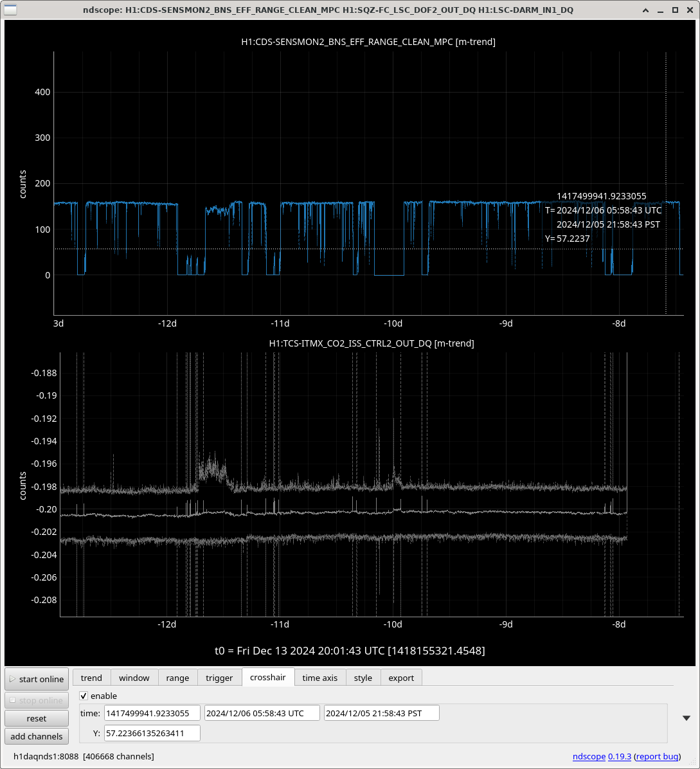
Task: Click the crosshair Y value field
Action: pyautogui.click(x=152, y=733)
